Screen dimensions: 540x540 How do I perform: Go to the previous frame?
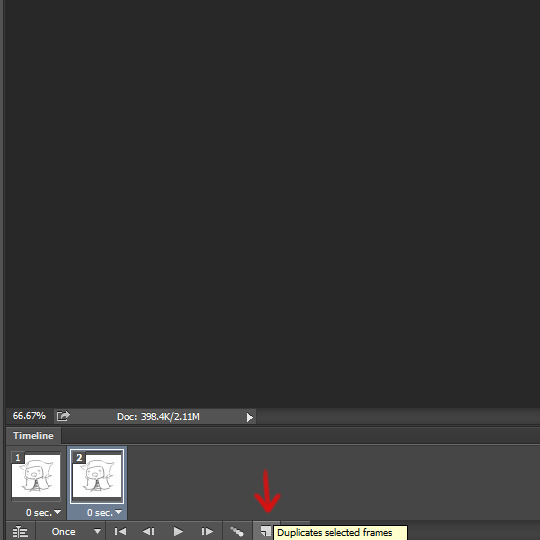149,531
